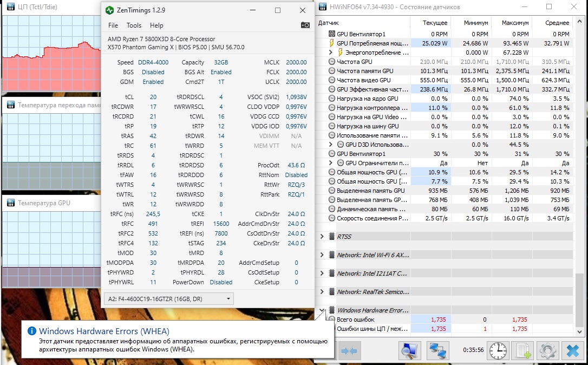Click sensor icon beside Частота GPU
Viewport: 588px width, 365px height.
tap(331, 62)
